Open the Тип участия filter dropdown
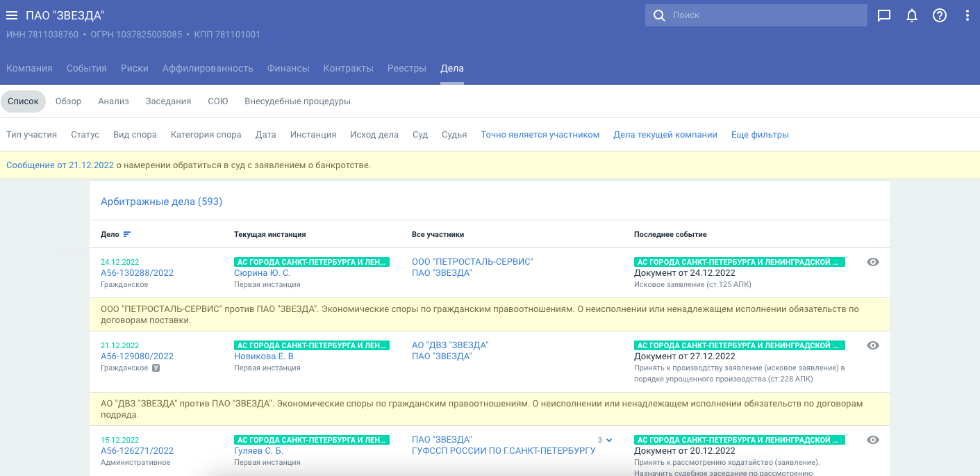 (x=31, y=135)
